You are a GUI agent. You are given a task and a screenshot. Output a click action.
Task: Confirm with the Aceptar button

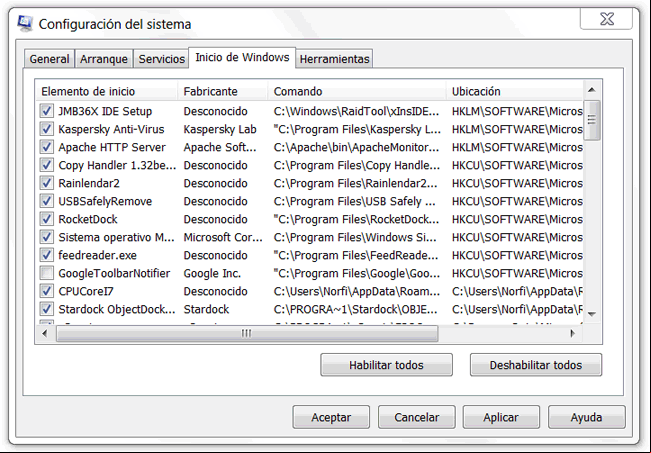[x=331, y=417]
